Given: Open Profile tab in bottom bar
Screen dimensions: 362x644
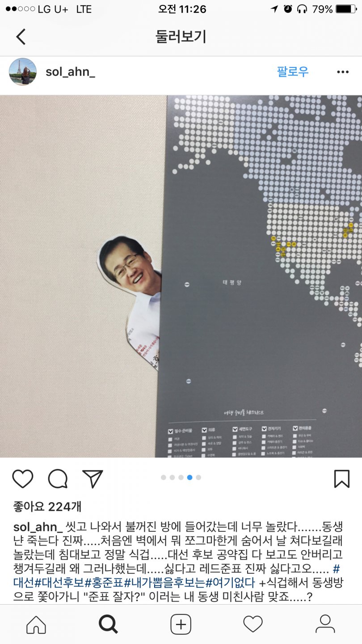Looking at the screenshot, I should pyautogui.click(x=325, y=624).
